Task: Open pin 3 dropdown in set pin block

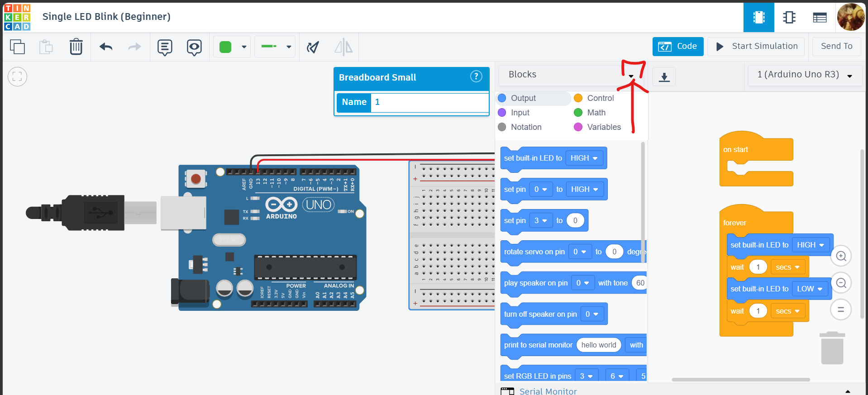Action: tap(541, 220)
